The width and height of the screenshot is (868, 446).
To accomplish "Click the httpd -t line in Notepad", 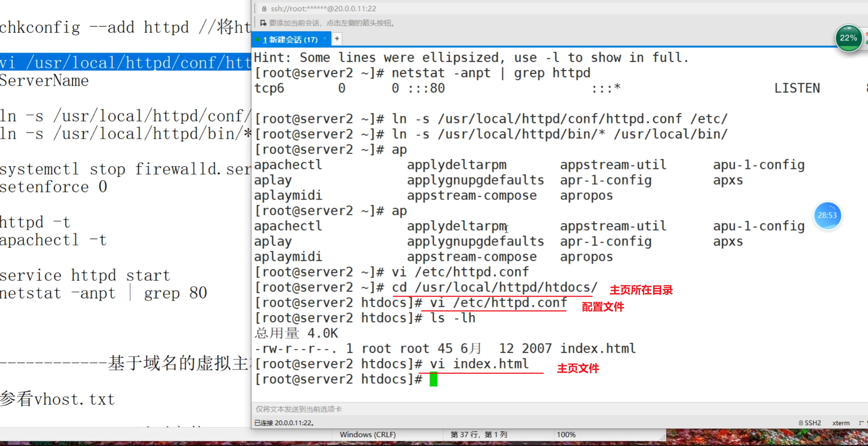I will tap(35, 222).
